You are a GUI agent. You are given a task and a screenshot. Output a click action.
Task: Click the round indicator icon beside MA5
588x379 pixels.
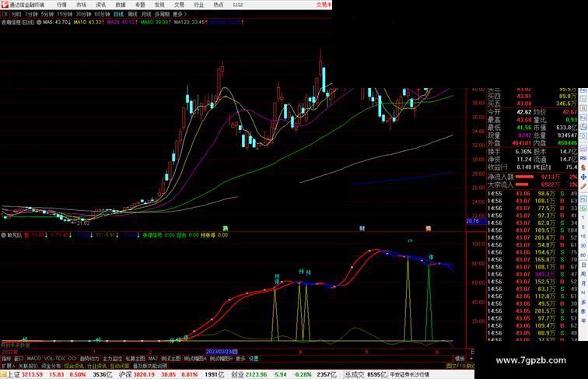(39, 23)
